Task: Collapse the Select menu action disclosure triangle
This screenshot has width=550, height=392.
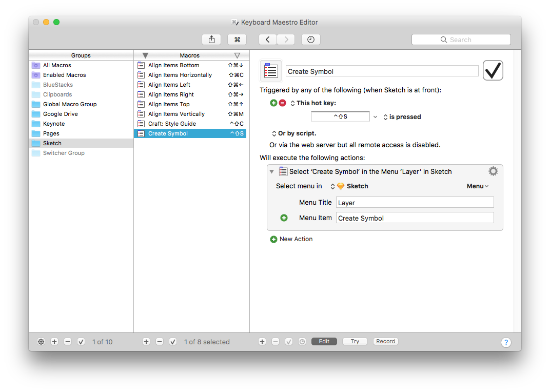Action: [x=272, y=171]
